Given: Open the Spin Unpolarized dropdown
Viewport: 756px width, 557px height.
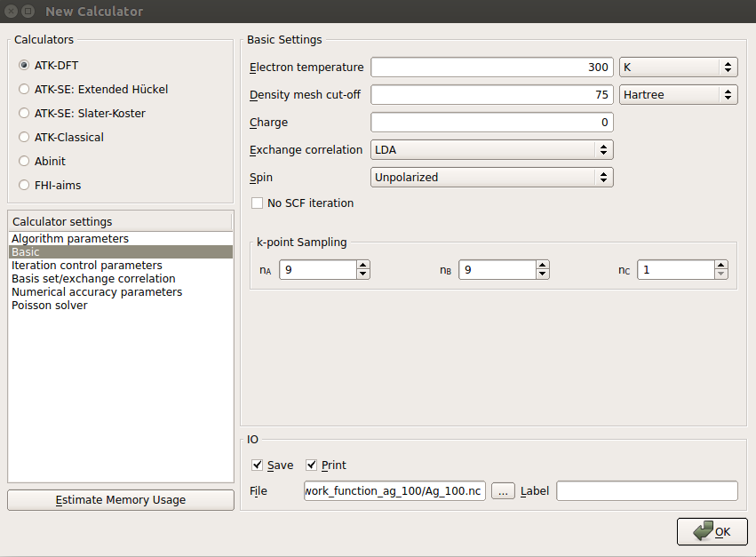Looking at the screenshot, I should (492, 178).
